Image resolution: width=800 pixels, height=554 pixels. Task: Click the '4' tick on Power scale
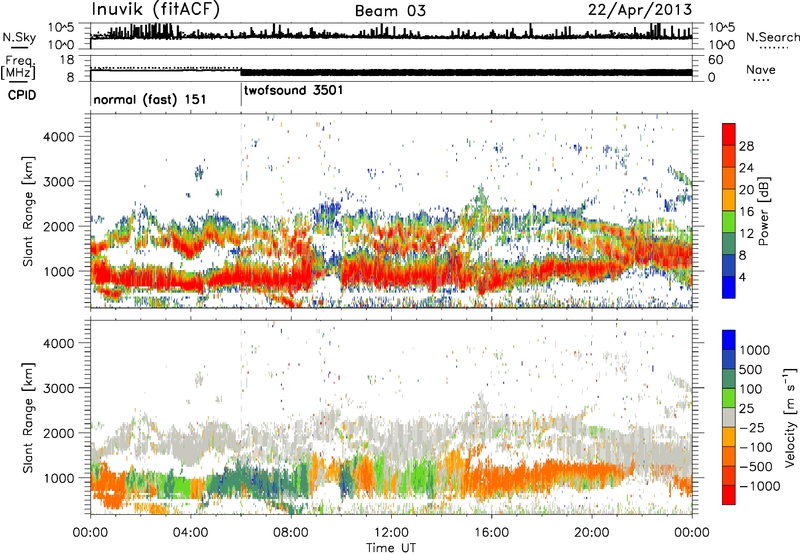742,277
